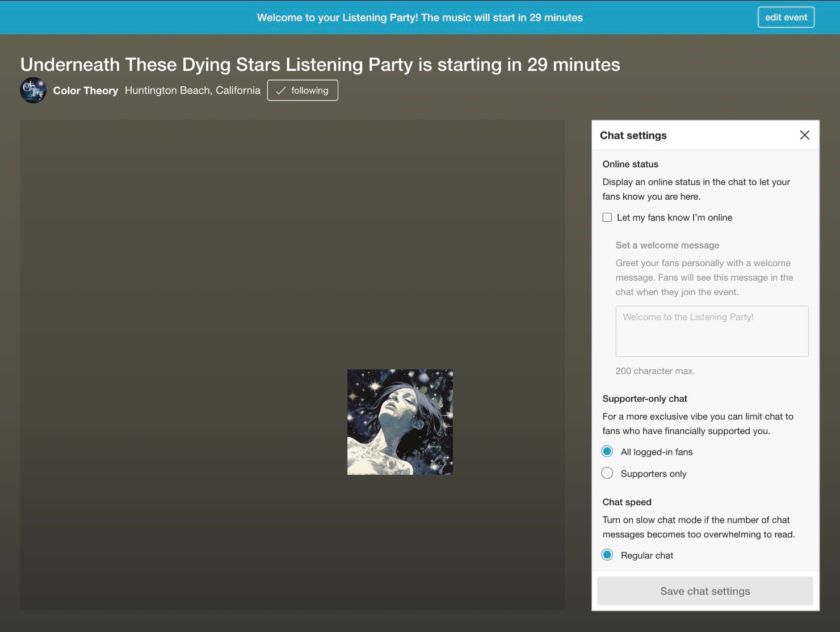Unfollow via the 'following' button
The height and width of the screenshot is (632, 840).
[x=302, y=90]
